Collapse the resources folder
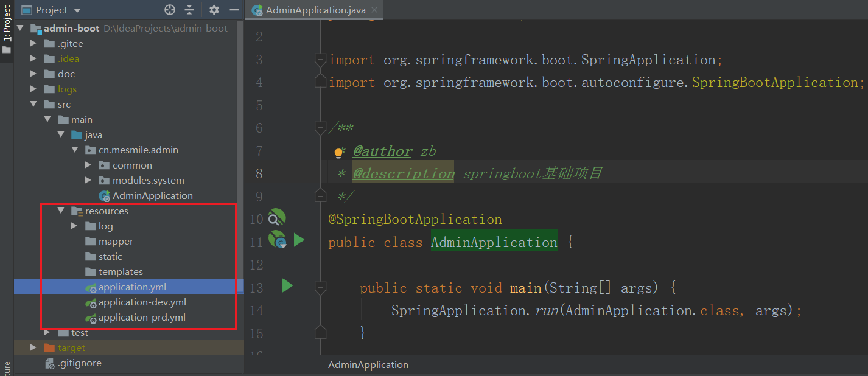 click(x=61, y=211)
